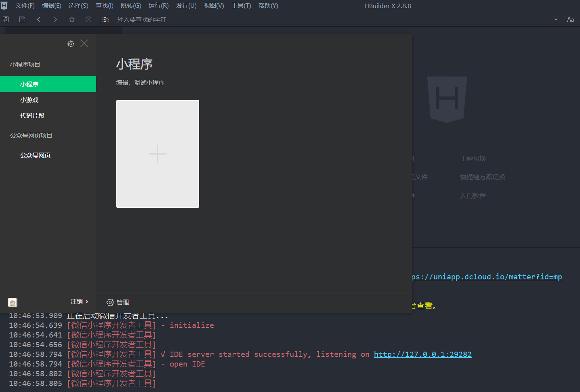Open the 查找(I) menu
The height and width of the screenshot is (392, 580).
pos(104,6)
